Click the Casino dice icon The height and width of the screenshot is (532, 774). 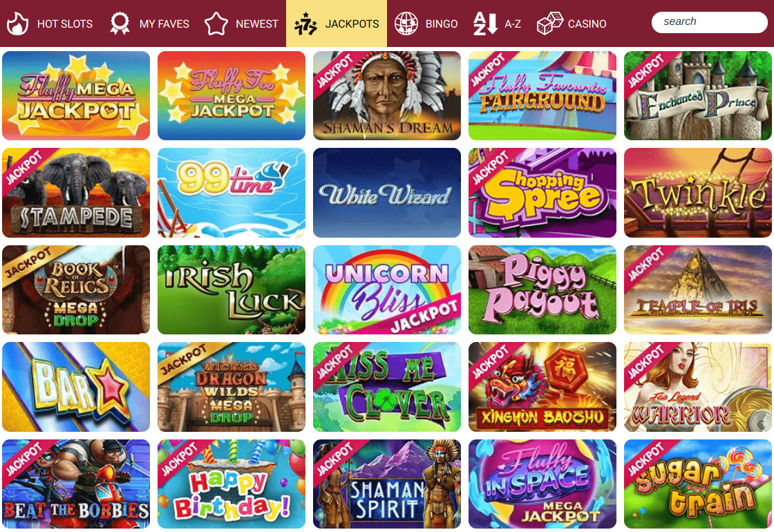coord(549,23)
